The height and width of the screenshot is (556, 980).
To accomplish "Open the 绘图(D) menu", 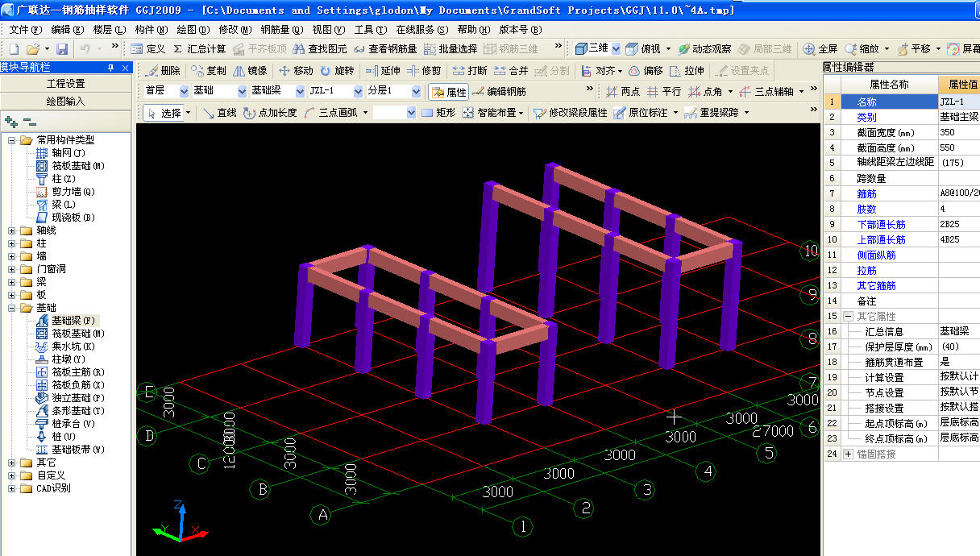I will tap(193, 29).
